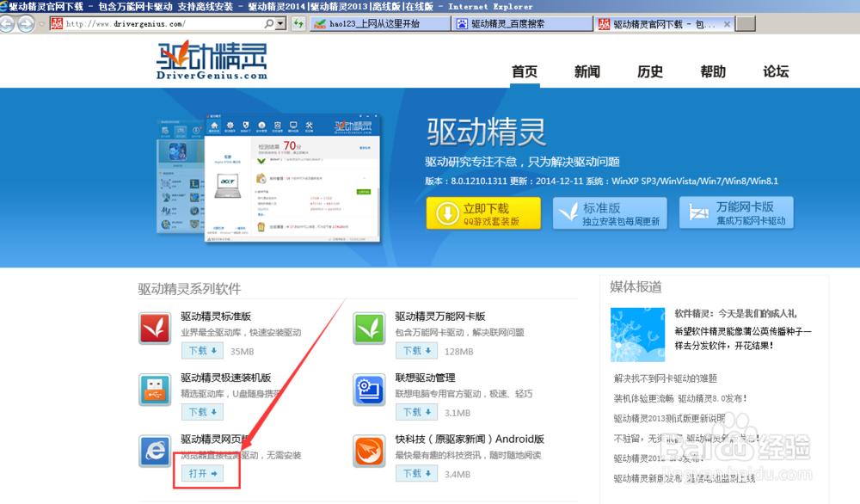Click the 驱动精灵万能网卡版 title link

pos(440,317)
